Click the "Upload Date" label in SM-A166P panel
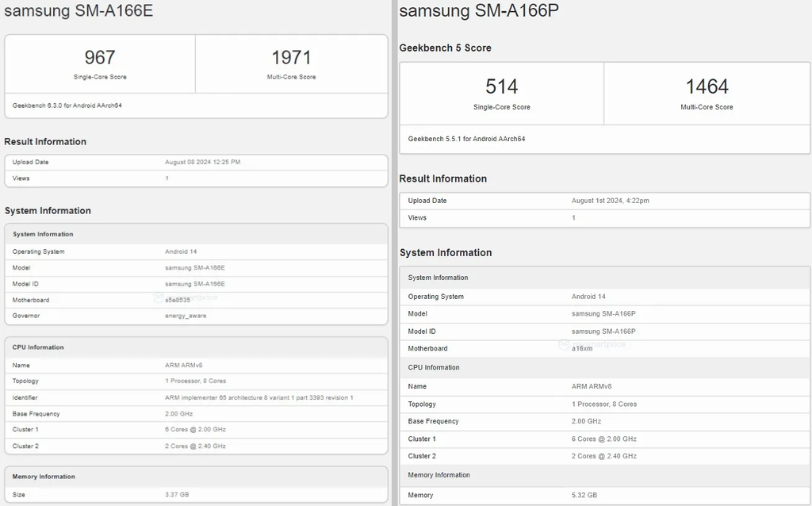This screenshot has height=506, width=812. tap(427, 201)
